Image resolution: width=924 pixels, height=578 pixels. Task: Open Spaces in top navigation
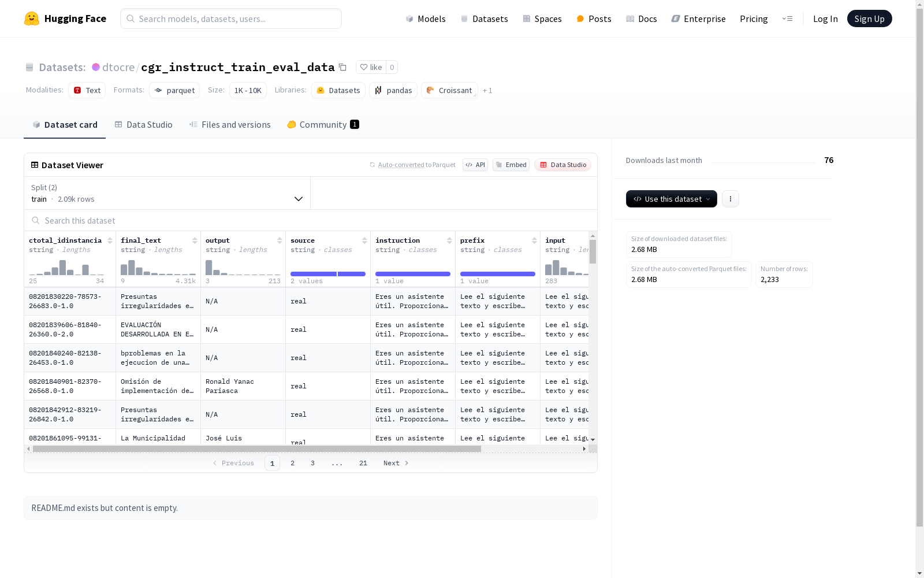pos(542,18)
